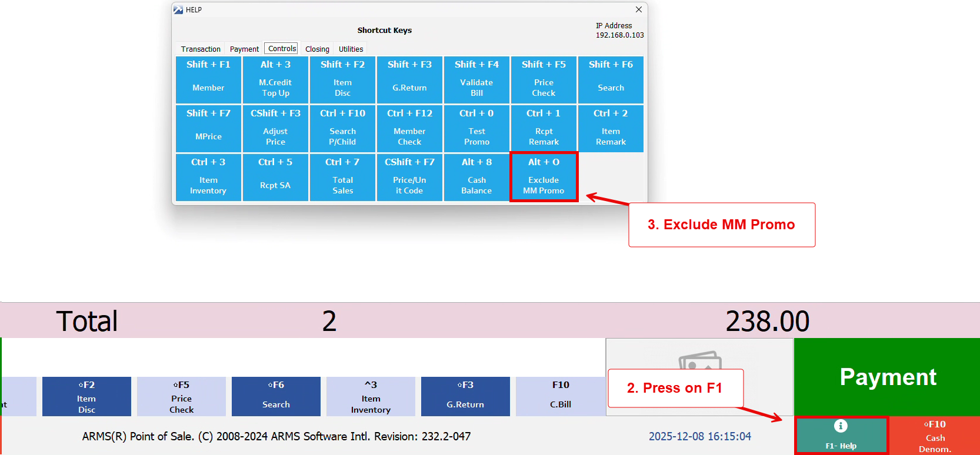Open the Utilities tab
The image size is (980, 455).
pos(351,49)
